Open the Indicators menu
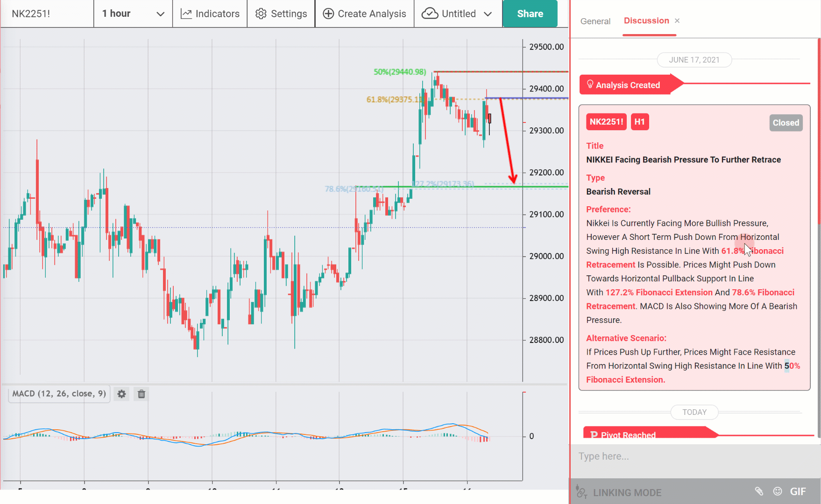The image size is (821, 504). 210,14
